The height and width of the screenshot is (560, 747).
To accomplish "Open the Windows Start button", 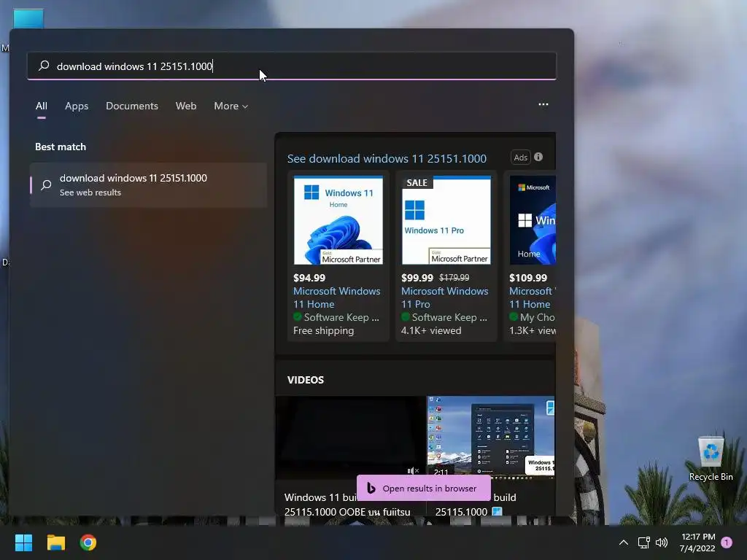I will coord(23,542).
